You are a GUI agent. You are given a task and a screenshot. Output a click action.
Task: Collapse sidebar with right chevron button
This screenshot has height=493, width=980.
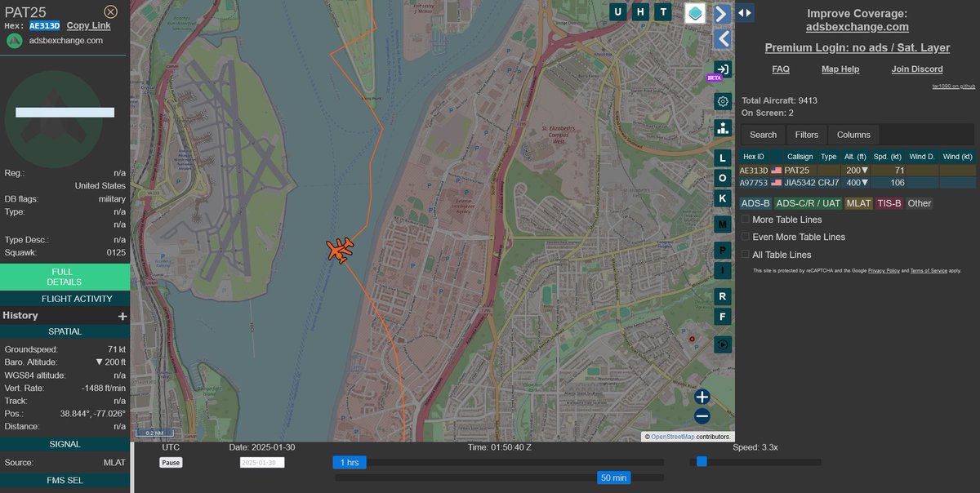pyautogui.click(x=722, y=14)
